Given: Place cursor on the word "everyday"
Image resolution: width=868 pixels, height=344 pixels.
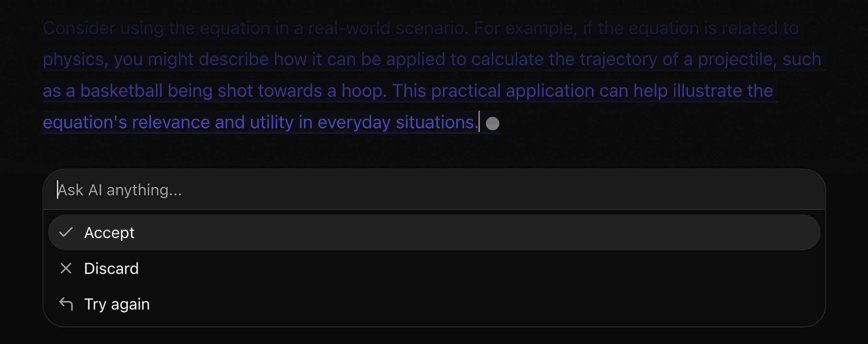Looking at the screenshot, I should pyautogui.click(x=354, y=122).
